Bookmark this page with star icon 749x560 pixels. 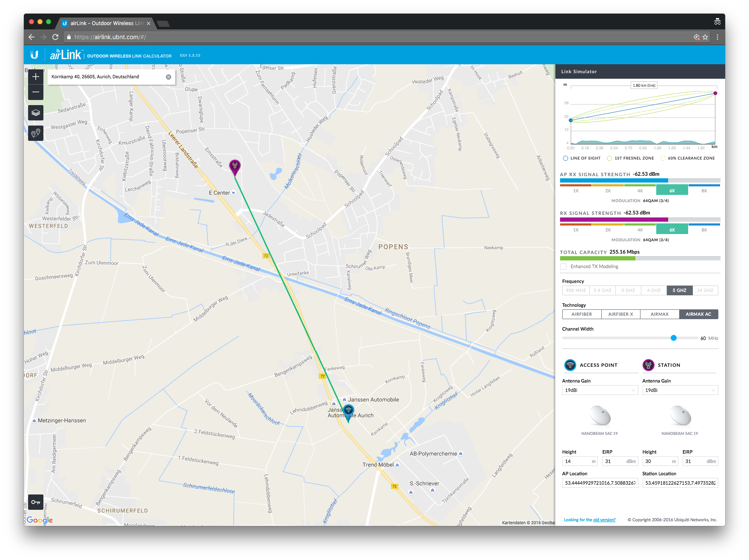705,37
